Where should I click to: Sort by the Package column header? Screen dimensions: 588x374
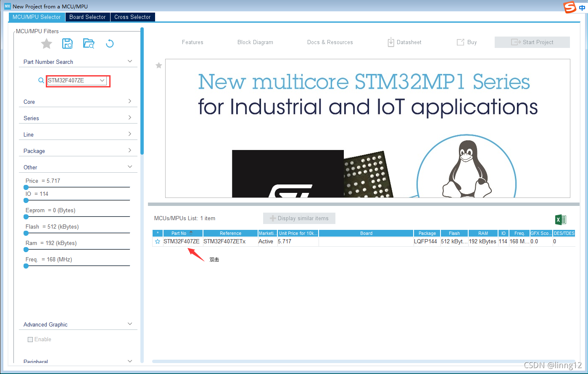(x=427, y=233)
